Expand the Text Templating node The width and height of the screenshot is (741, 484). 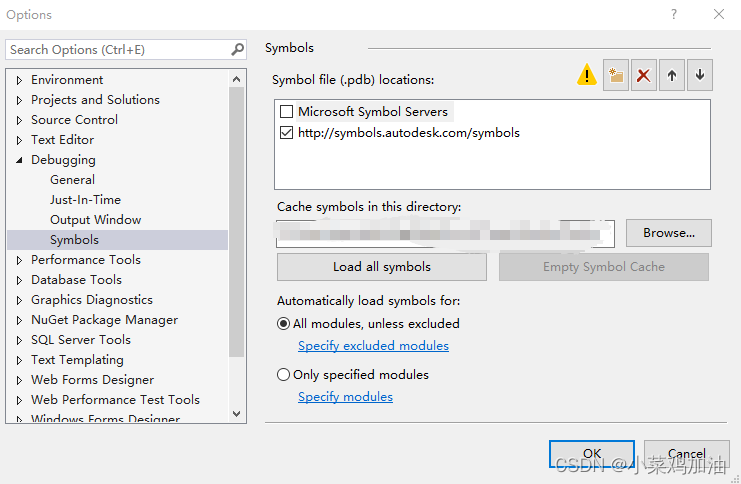tap(19, 360)
